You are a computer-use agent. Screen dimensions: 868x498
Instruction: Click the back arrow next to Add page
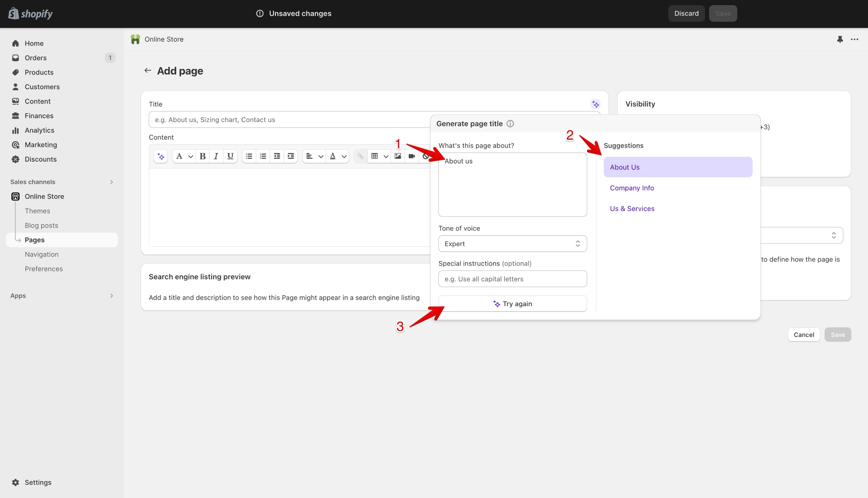[x=148, y=71]
